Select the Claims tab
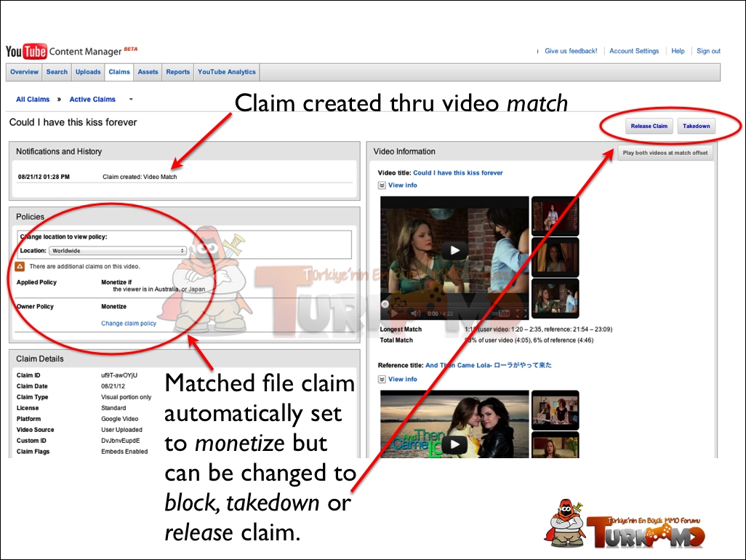The image size is (746, 560). tap(119, 72)
